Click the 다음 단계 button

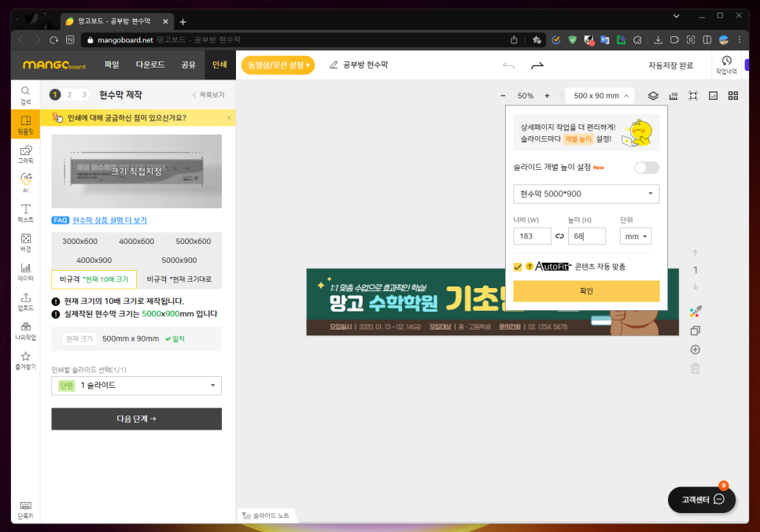point(136,419)
